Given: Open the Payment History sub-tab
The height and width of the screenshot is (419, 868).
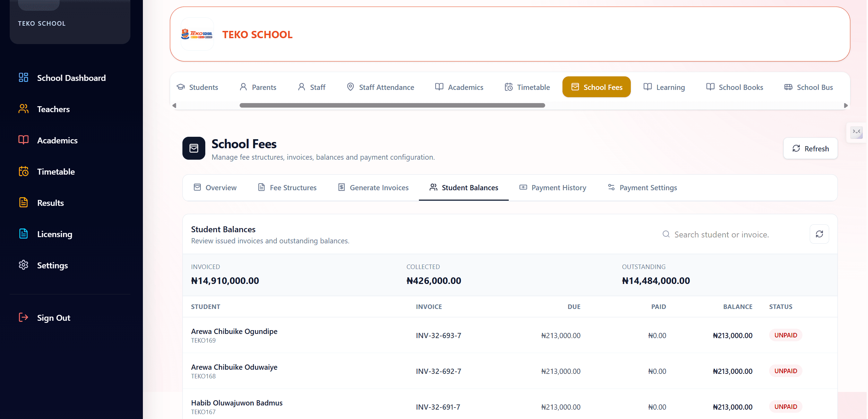Looking at the screenshot, I should coord(553,188).
